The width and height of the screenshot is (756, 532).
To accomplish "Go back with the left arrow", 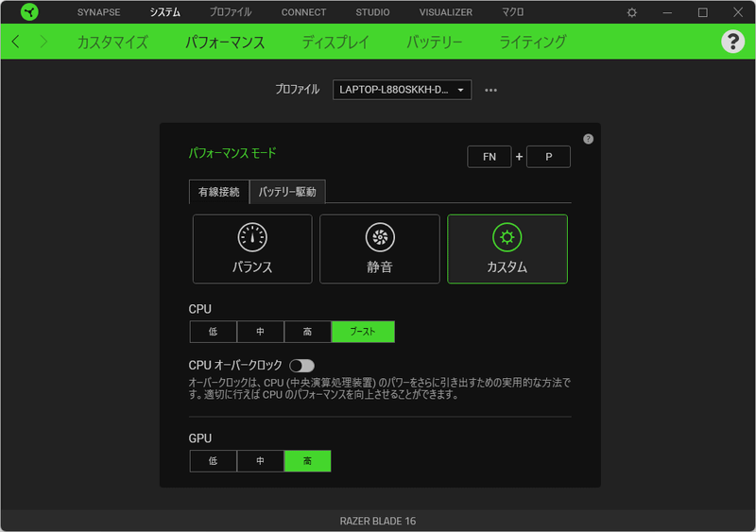I will point(16,42).
